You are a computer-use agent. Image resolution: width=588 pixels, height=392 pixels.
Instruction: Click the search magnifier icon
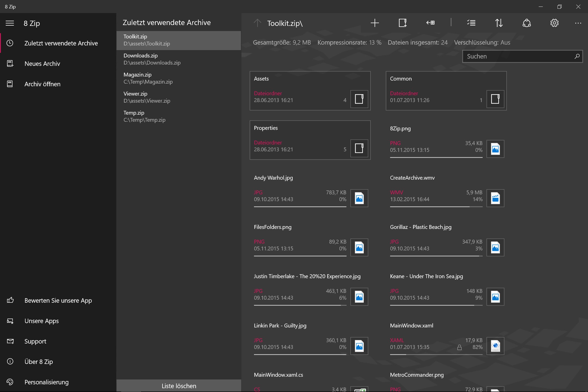click(x=577, y=56)
